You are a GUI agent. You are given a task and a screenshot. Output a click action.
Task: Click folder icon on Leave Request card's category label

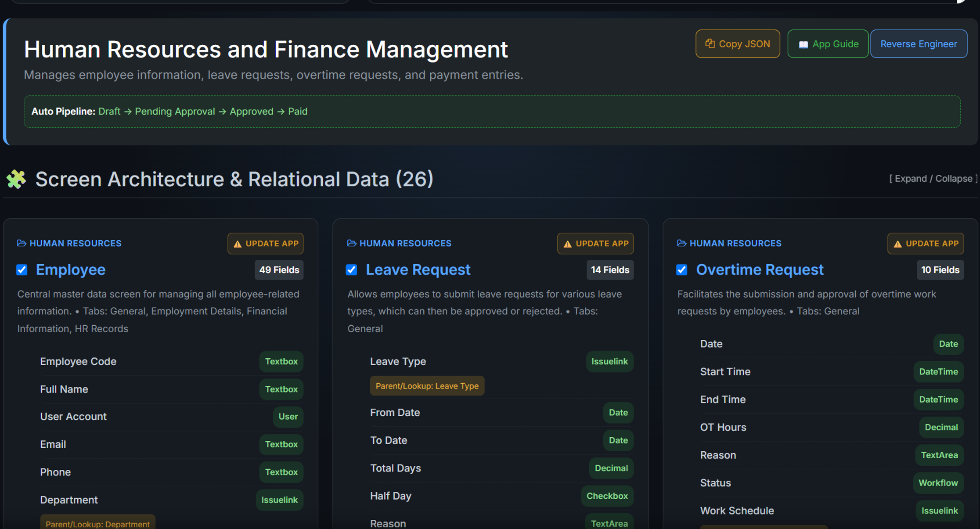[x=352, y=243]
